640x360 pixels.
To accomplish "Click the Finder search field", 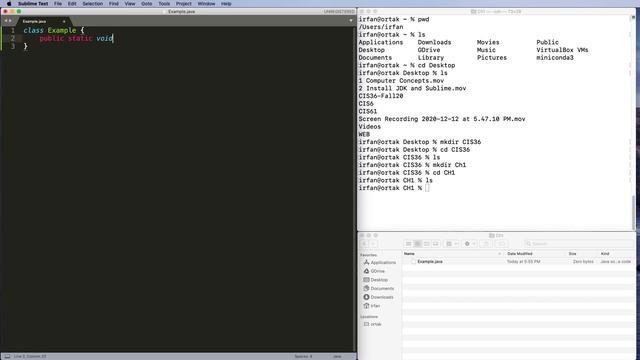I will click(x=579, y=244).
